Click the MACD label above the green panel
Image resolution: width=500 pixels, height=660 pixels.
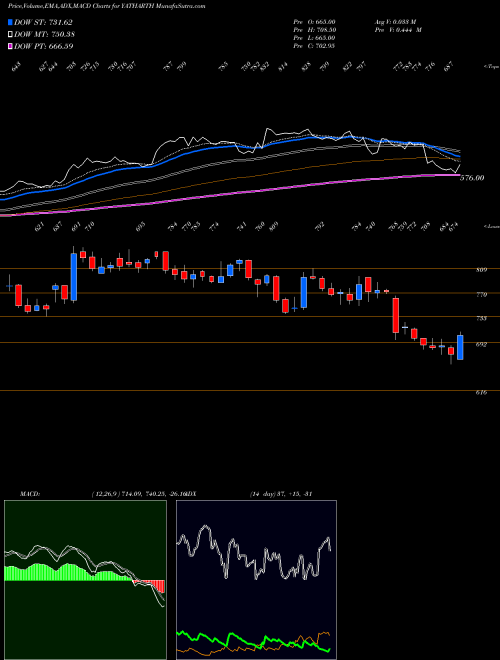pyautogui.click(x=29, y=494)
